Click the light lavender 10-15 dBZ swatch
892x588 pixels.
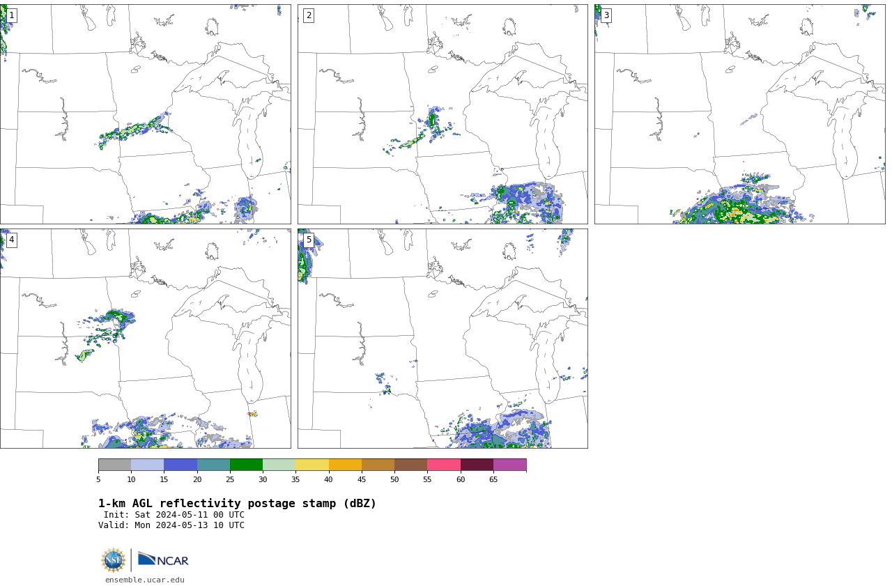pyautogui.click(x=148, y=465)
